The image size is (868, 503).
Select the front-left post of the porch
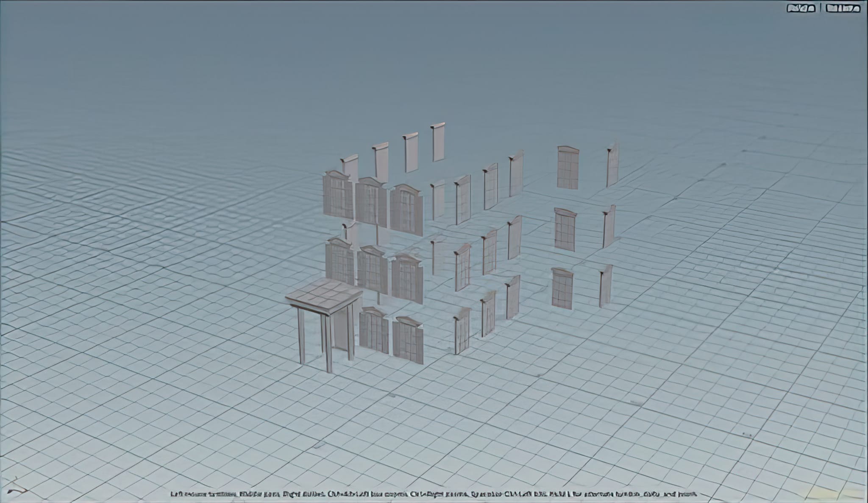pos(301,336)
